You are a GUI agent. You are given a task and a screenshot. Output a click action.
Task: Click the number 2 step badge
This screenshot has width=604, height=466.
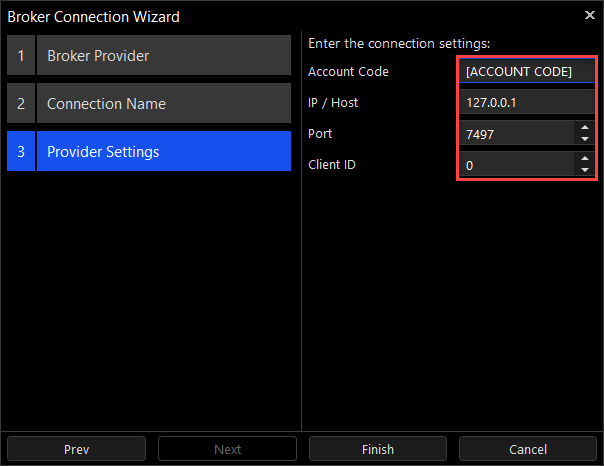tap(21, 104)
